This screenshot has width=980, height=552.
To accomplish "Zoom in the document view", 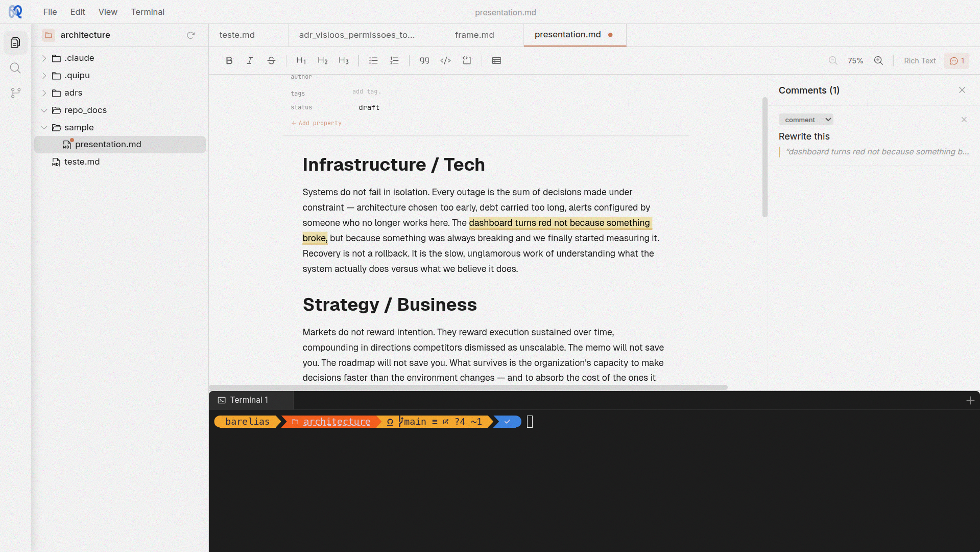I will 879,60.
